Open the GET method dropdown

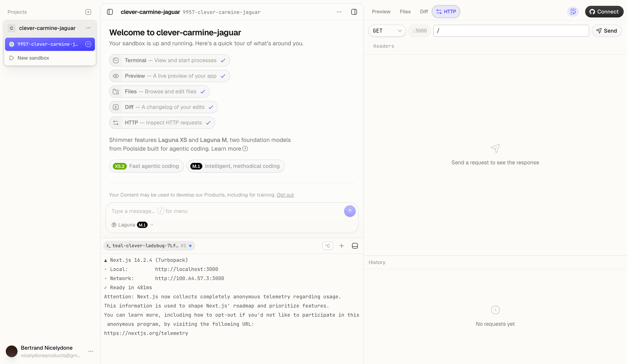pos(387,31)
